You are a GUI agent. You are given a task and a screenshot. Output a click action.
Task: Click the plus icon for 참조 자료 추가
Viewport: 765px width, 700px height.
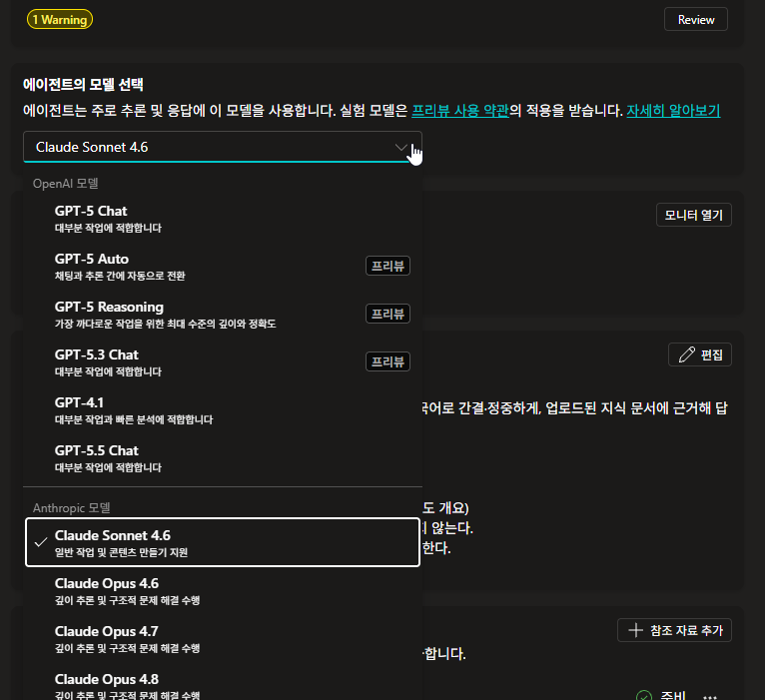click(x=635, y=630)
